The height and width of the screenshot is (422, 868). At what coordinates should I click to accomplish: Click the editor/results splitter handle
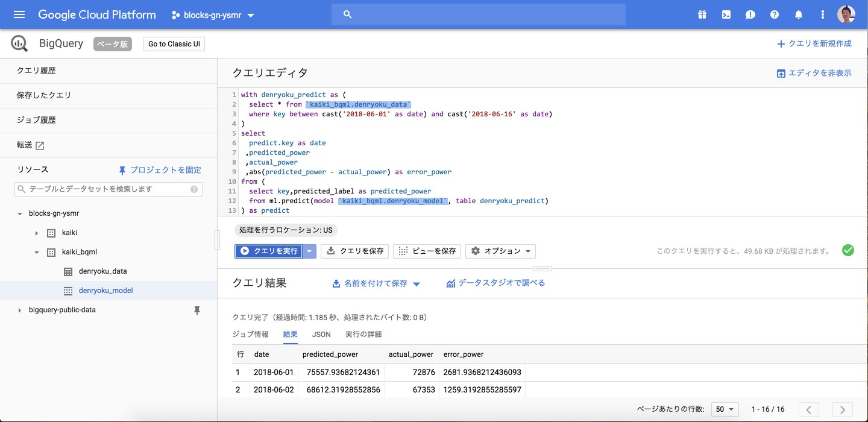coord(542,268)
